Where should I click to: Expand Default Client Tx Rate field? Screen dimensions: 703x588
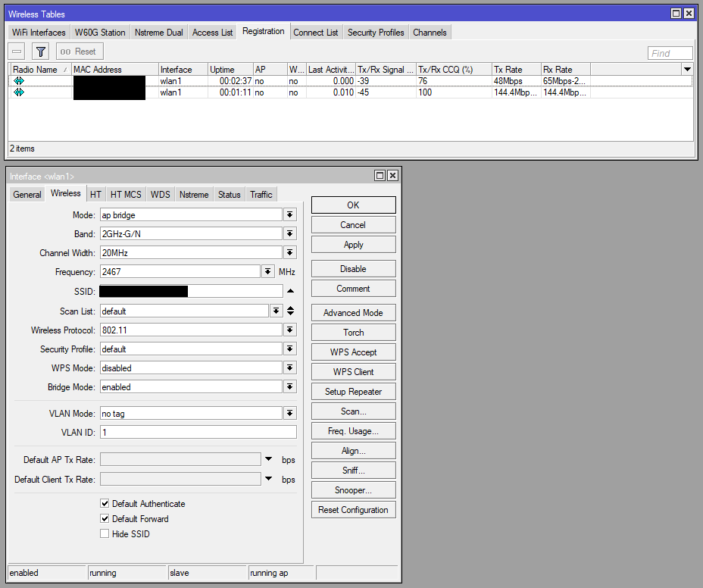pyautogui.click(x=269, y=479)
